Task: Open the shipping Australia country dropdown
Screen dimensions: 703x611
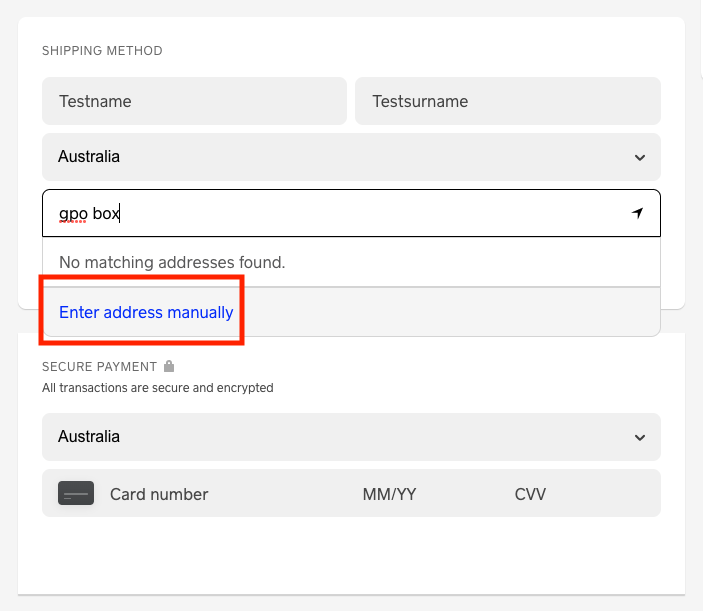Action: [x=350, y=157]
